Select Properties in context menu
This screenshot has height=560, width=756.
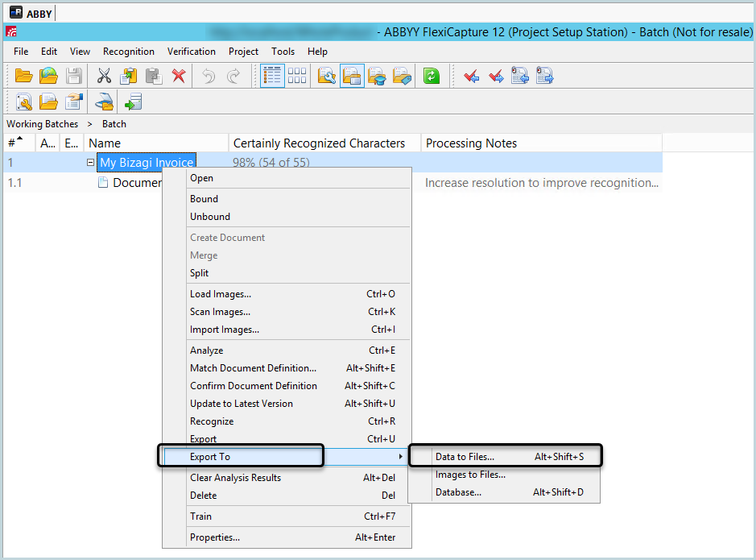[x=287, y=537]
